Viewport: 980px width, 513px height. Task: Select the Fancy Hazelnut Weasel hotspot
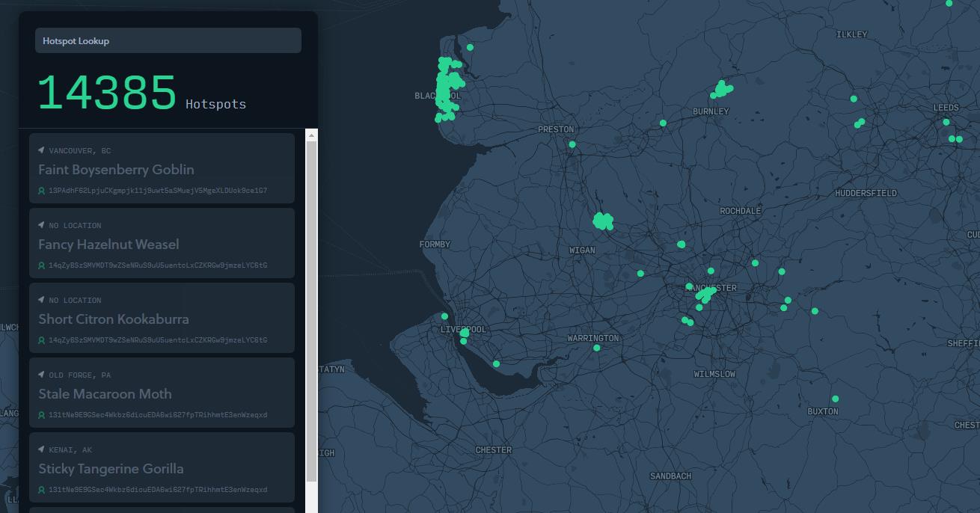coord(108,245)
